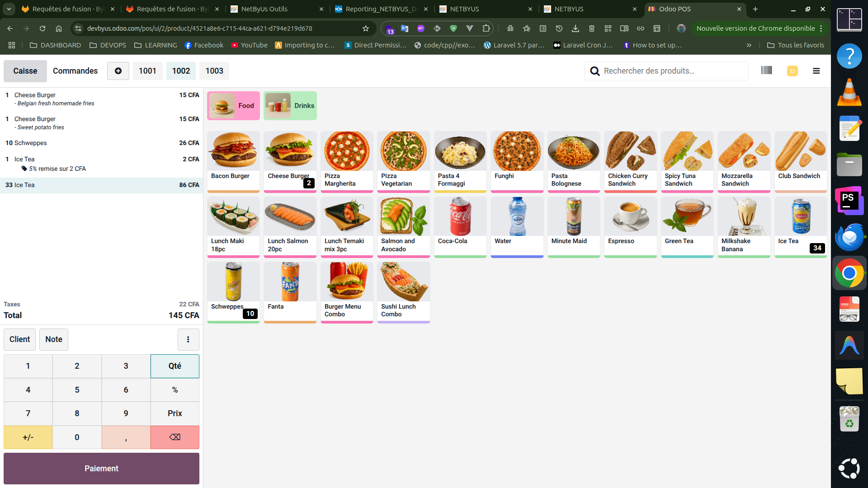Open the Chrome tab search dropdown arrow
The height and width of the screenshot is (488, 868).
[x=9, y=9]
